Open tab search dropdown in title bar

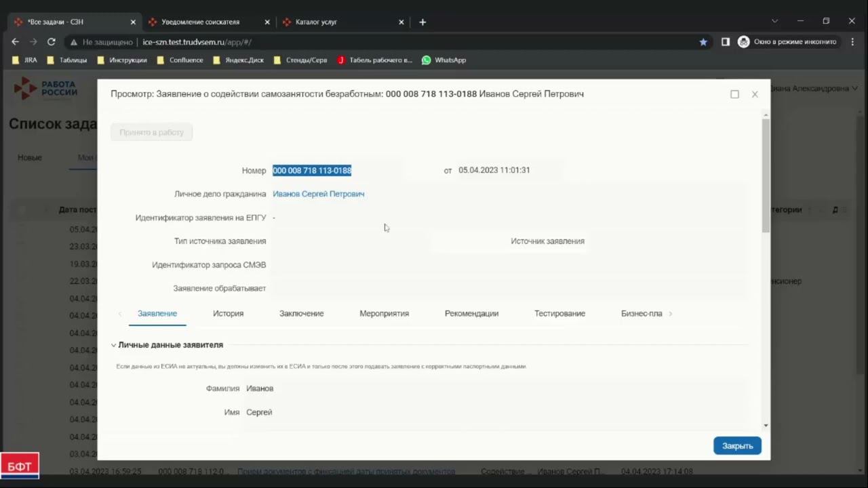click(x=774, y=21)
